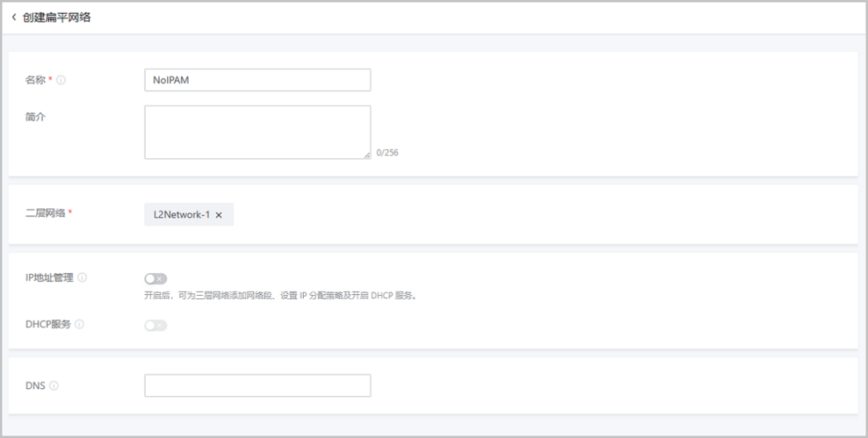Click the info icon beside DHCP服务
The width and height of the screenshot is (868, 438).
click(x=80, y=325)
